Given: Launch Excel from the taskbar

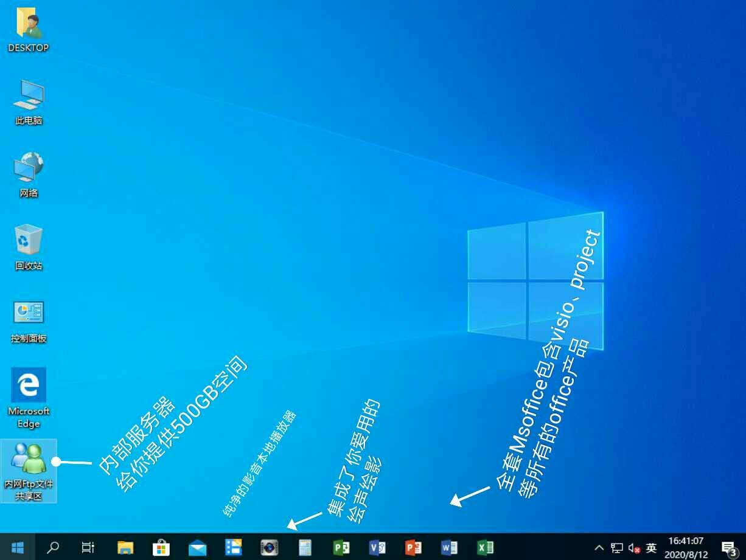Looking at the screenshot, I should point(485,547).
